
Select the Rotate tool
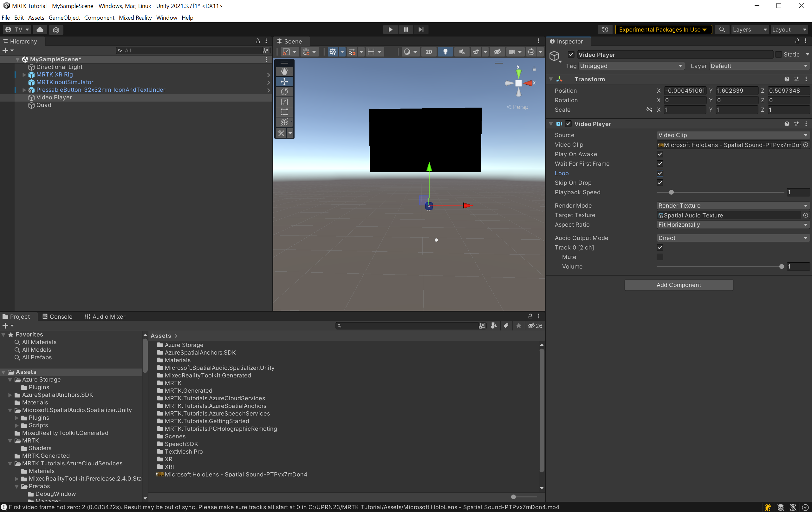tap(284, 91)
